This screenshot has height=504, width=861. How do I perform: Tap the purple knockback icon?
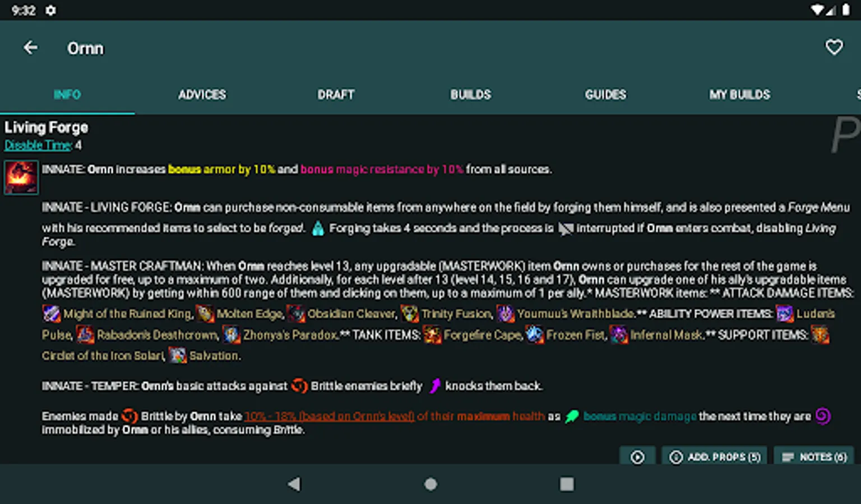[435, 386]
